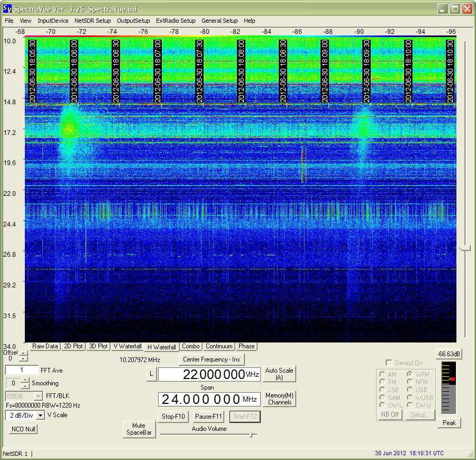Image resolution: width=476 pixels, height=460 pixels.
Task: Select the H Waterfall tab
Action: click(161, 347)
